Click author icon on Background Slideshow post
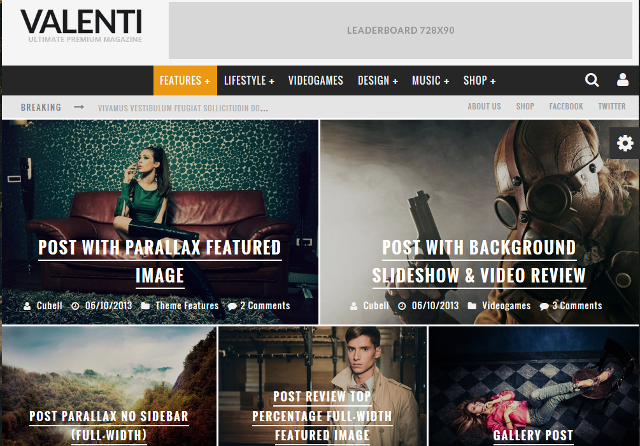Viewport: 640px width, 446px height. [x=353, y=306]
